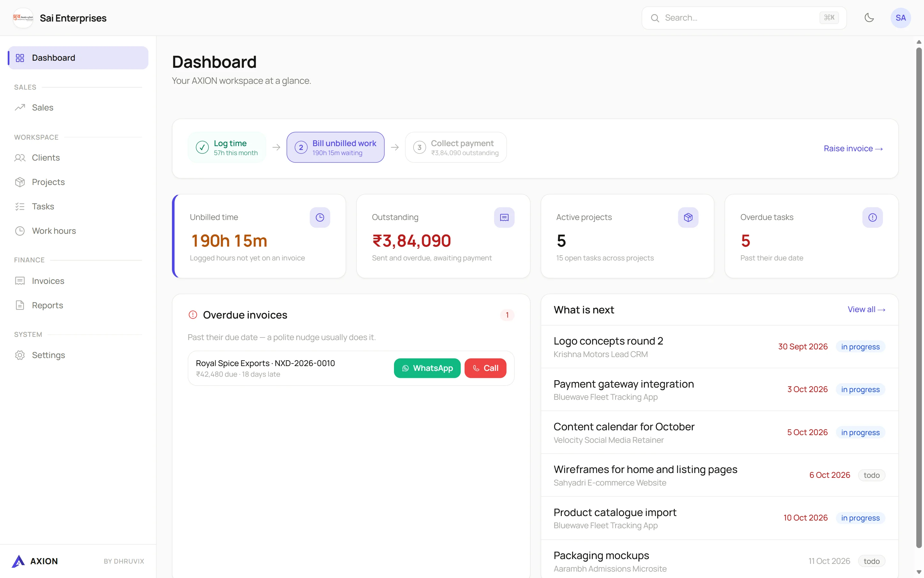This screenshot has height=578, width=924.
Task: Click the page vertical scrollbar
Action: [919, 298]
